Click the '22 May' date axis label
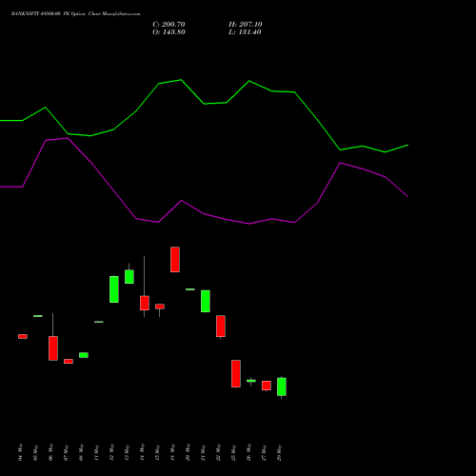 click(218, 452)
